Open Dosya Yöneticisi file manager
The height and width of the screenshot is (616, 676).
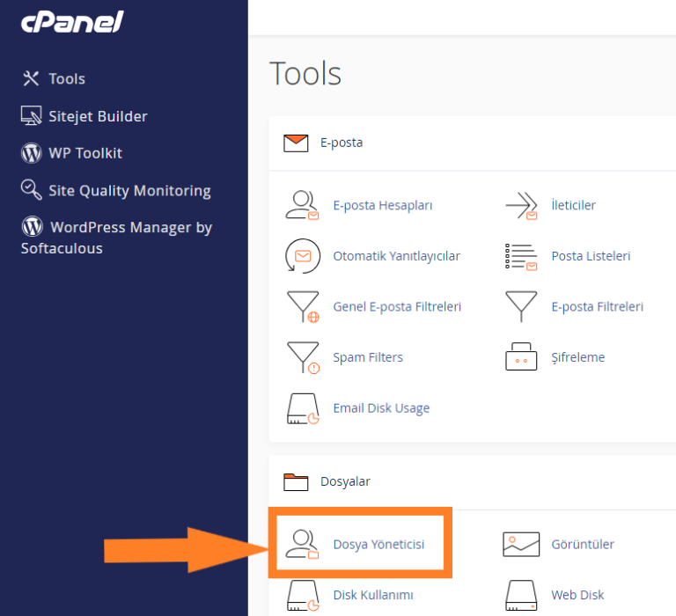tap(378, 545)
